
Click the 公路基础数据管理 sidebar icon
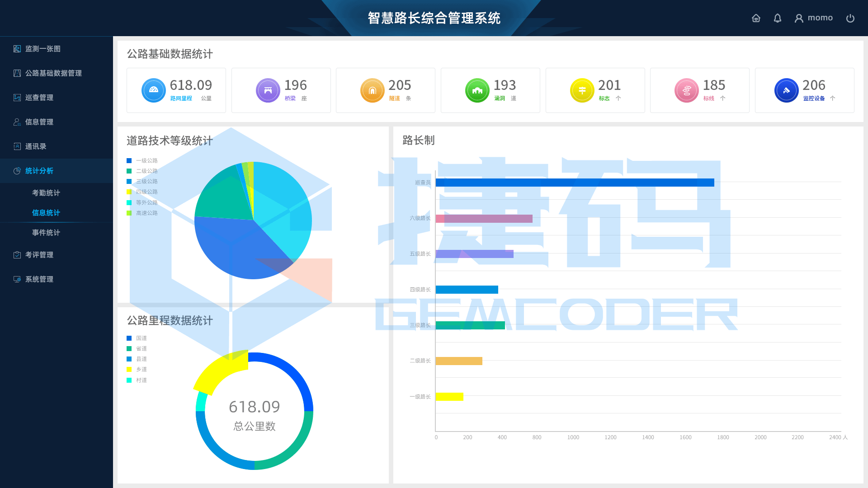[x=17, y=73]
